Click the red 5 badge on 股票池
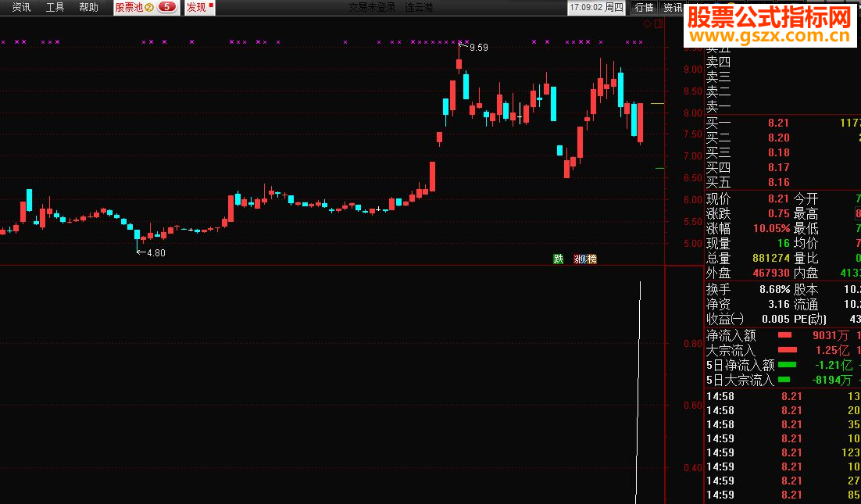The width and height of the screenshot is (861, 504). pyautogui.click(x=167, y=7)
